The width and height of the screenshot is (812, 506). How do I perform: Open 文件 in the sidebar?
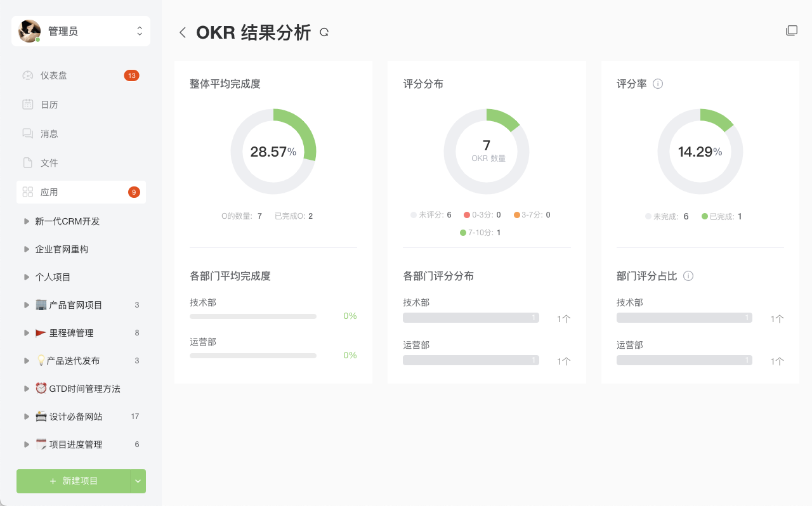[x=81, y=163]
